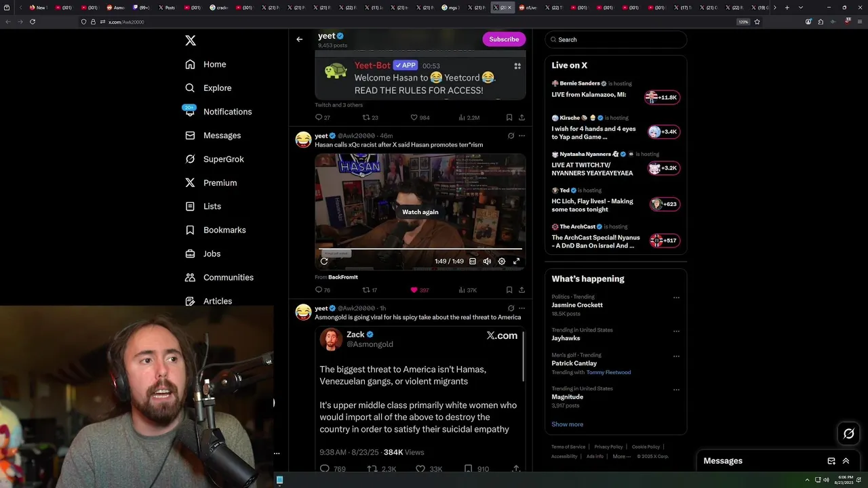
Task: Open Notifications in the sidebar
Action: [218, 112]
